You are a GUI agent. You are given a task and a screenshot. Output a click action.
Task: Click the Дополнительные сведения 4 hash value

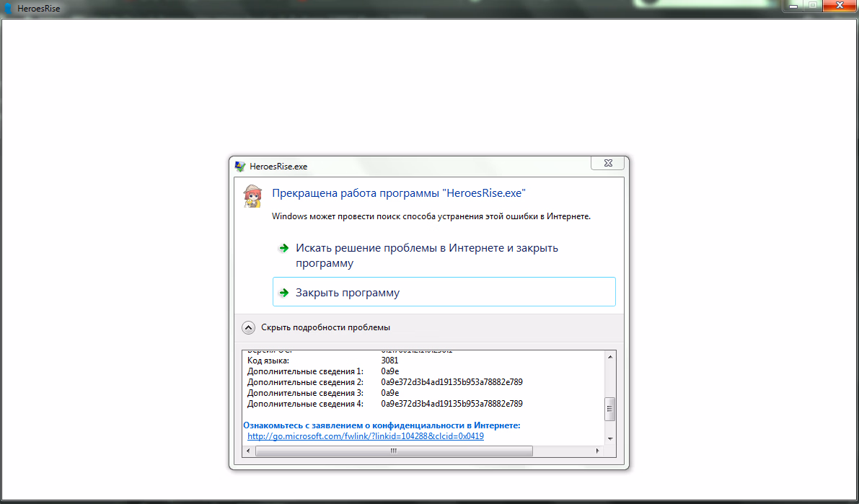tap(452, 404)
